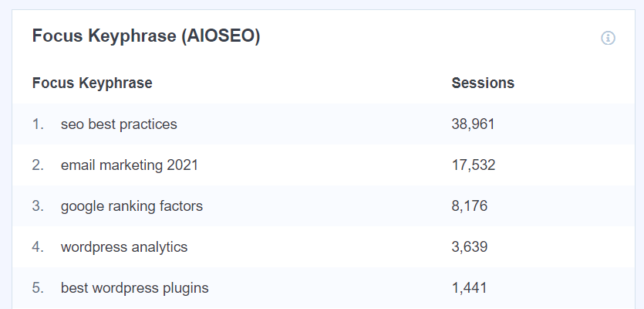Select the 'google ranking factors' keyphrase

pyautogui.click(x=132, y=206)
